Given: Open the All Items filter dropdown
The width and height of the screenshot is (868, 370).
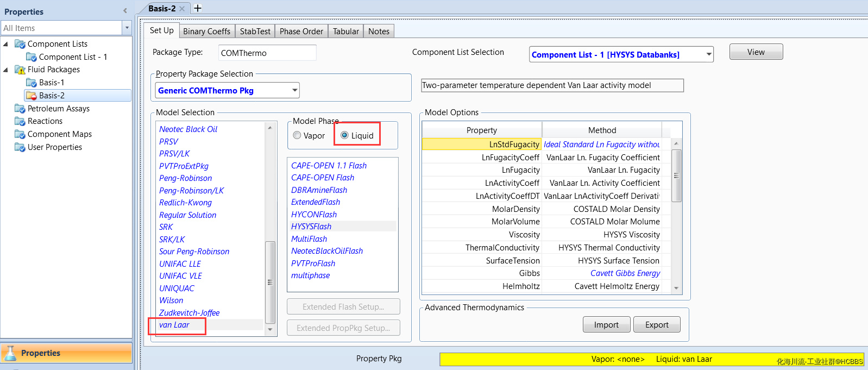Looking at the screenshot, I should [127, 28].
